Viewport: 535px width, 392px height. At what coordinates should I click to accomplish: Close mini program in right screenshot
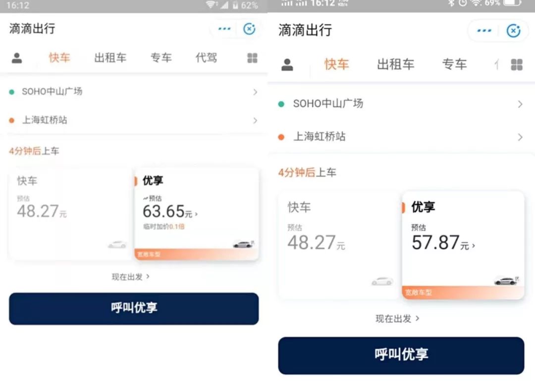point(513,31)
